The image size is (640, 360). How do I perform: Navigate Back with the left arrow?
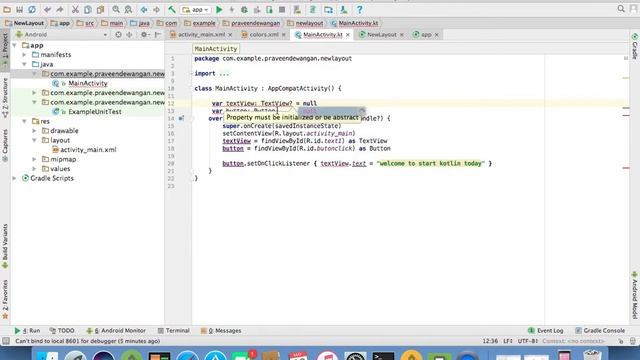tap(144, 9)
